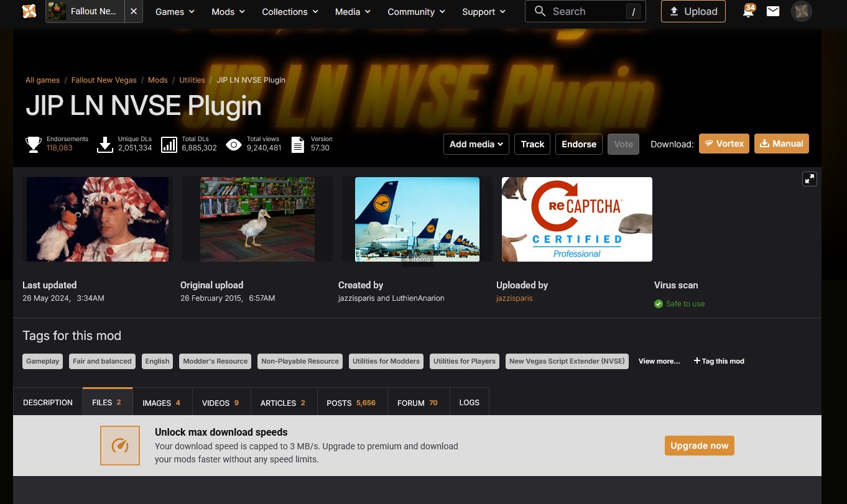
Task: Open the Nexus Mods home logo
Action: [x=29, y=11]
